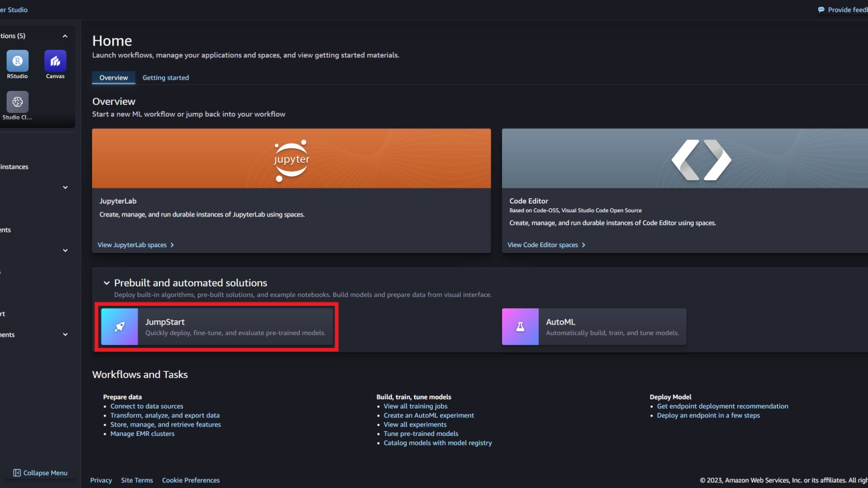868x488 pixels.
Task: Open the AutoML card title
Action: point(560,322)
